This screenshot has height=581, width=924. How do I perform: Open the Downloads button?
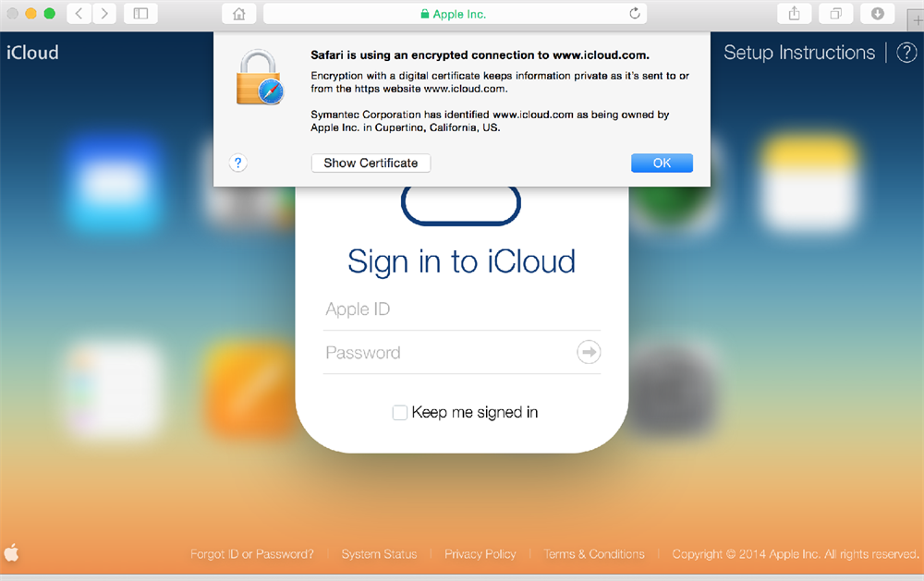click(x=878, y=14)
